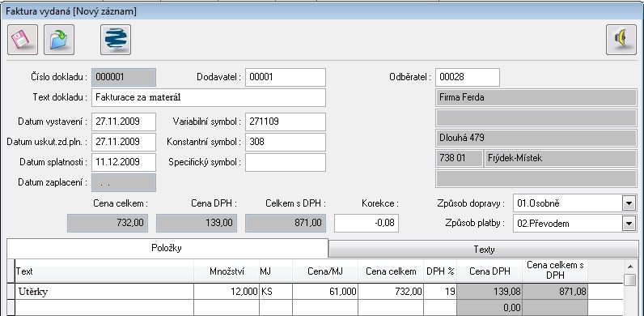Screen dimensions: 644x316
Task: Click the quantity cell 12,000
Action: click(x=227, y=292)
